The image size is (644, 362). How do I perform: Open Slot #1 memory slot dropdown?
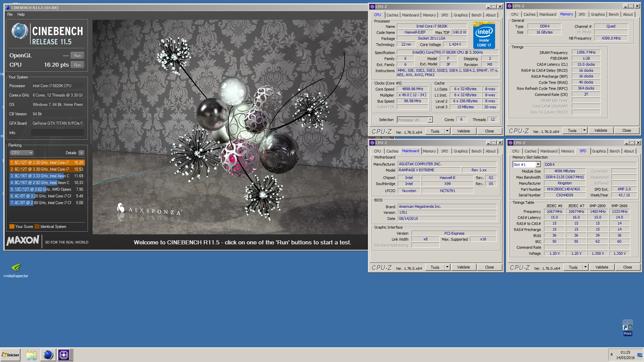pyautogui.click(x=527, y=165)
